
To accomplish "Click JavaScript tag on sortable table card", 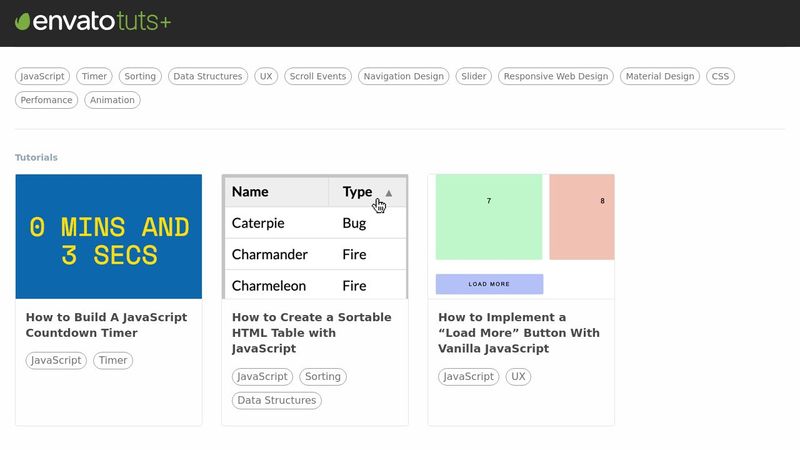I will point(262,377).
